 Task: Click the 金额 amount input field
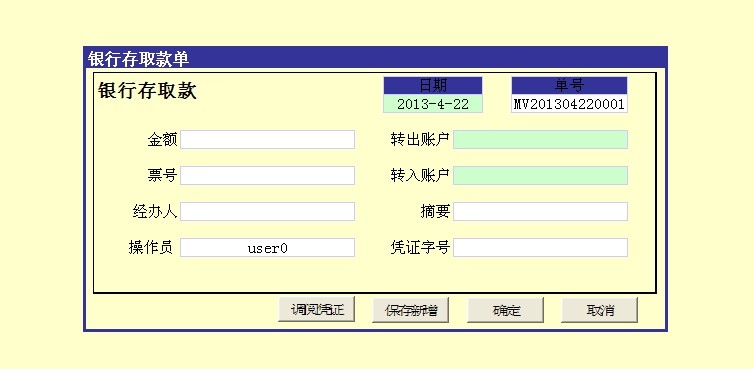pyautogui.click(x=267, y=140)
